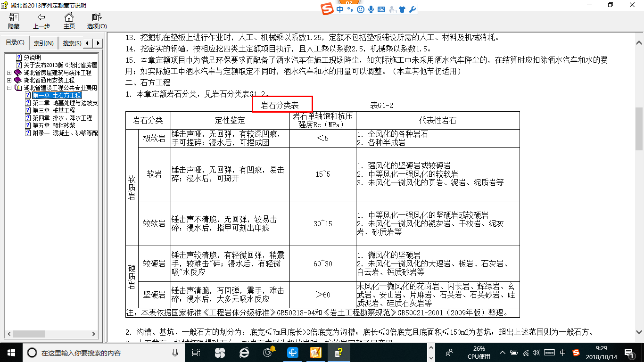Click the left tab-scroll arrow
Viewport: 644px width, 362px height.
pyautogui.click(x=88, y=43)
